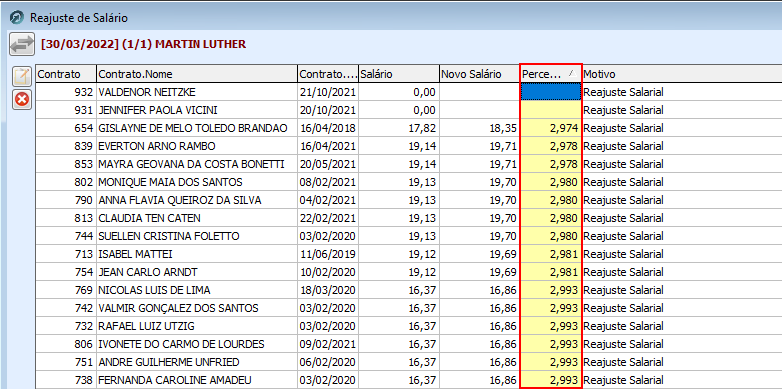Click Reajuste Salarial motivo for VALDENOR NEITZKE

tap(623, 92)
